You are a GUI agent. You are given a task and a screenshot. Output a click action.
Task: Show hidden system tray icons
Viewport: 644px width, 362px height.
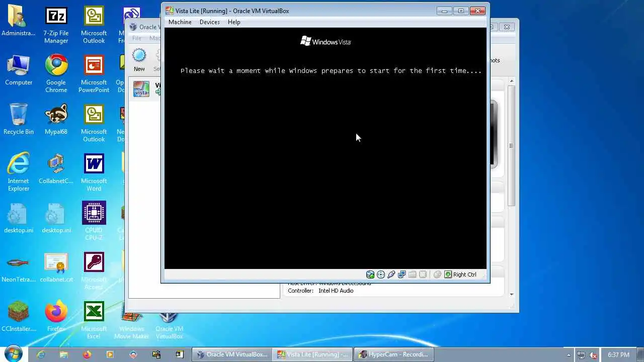[x=569, y=355]
